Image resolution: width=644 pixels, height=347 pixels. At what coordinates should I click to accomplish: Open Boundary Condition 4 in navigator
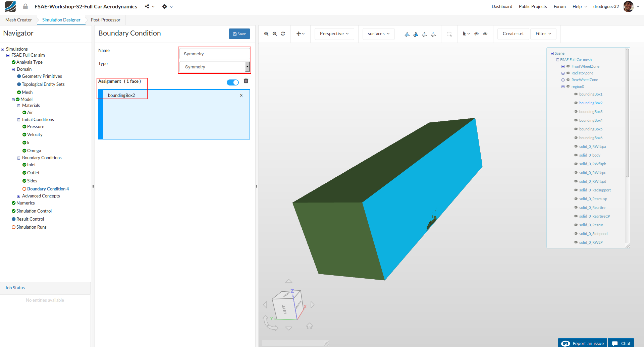pyautogui.click(x=48, y=189)
